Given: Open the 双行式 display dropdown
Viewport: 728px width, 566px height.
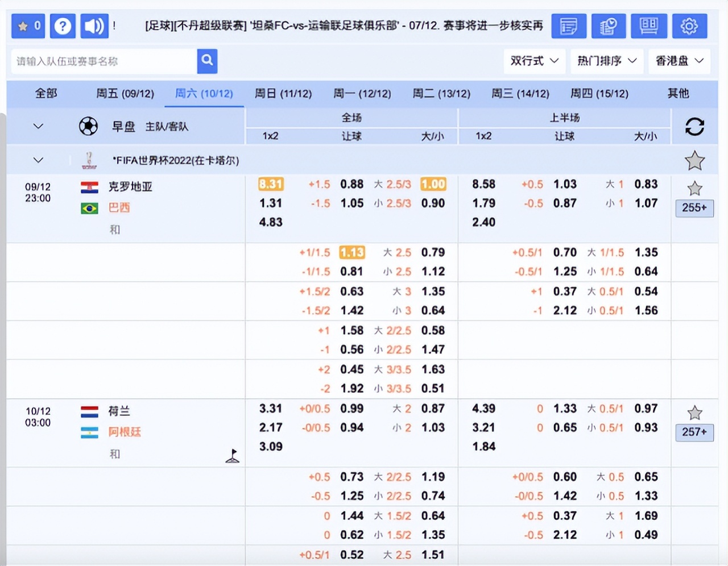Looking at the screenshot, I should click(534, 61).
